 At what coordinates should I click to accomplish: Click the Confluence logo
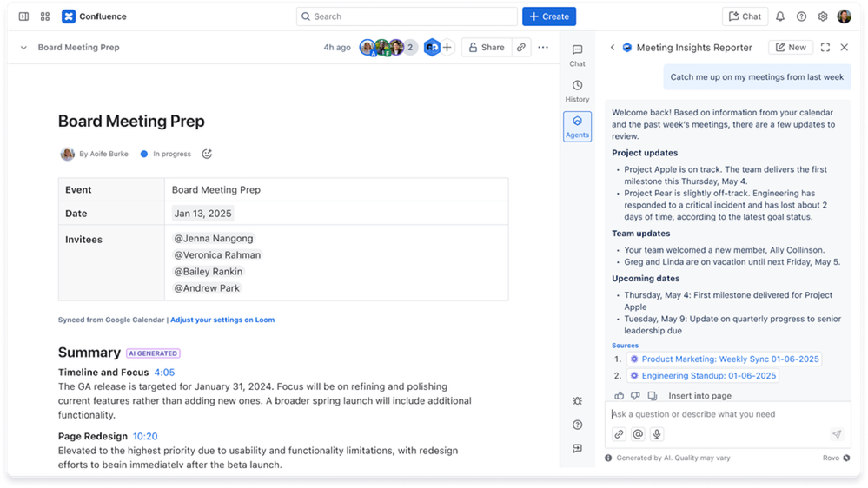(x=94, y=16)
